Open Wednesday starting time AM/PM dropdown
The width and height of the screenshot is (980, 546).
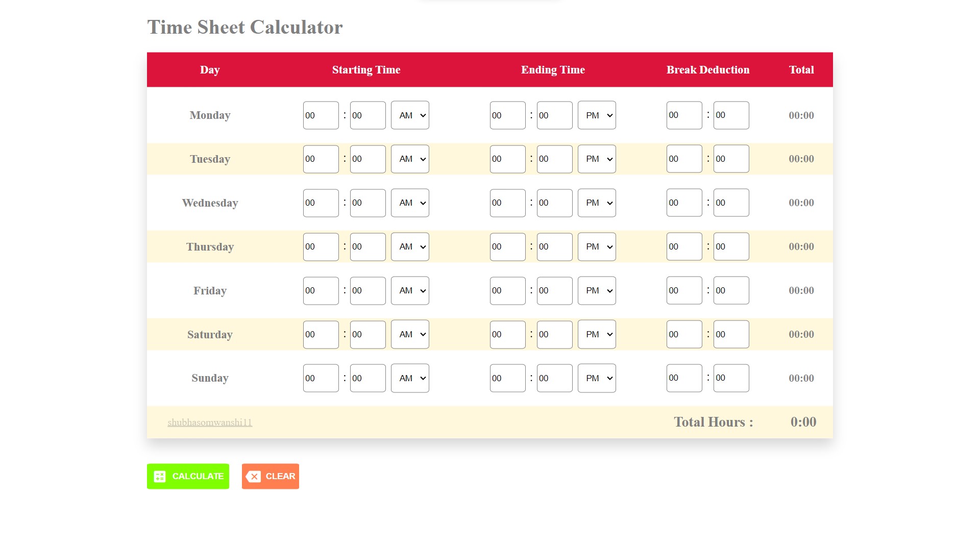click(x=410, y=203)
